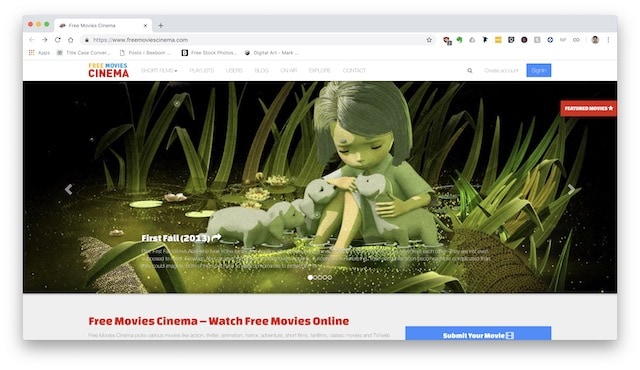Open the Playlists nav item
Viewport: 640px width, 370px height.
[x=202, y=71]
